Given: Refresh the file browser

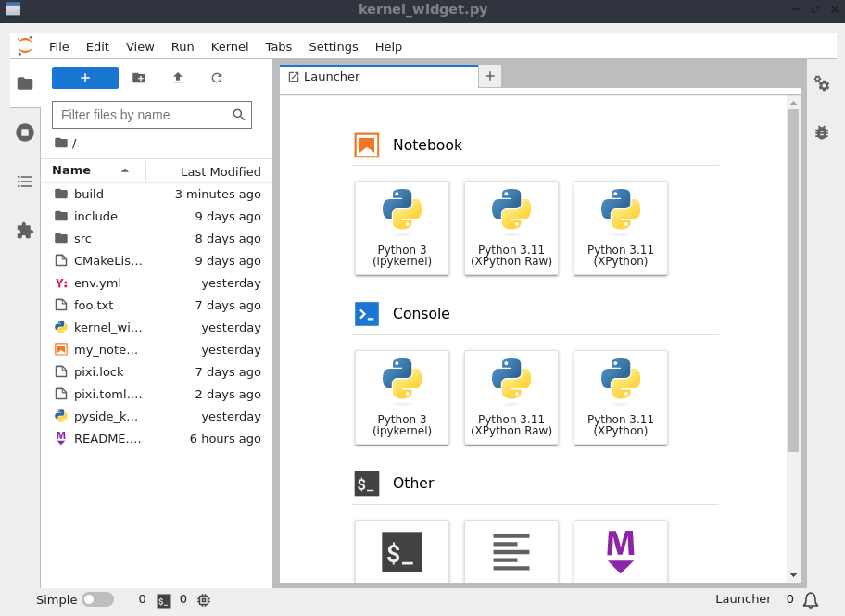Looking at the screenshot, I should (x=217, y=78).
